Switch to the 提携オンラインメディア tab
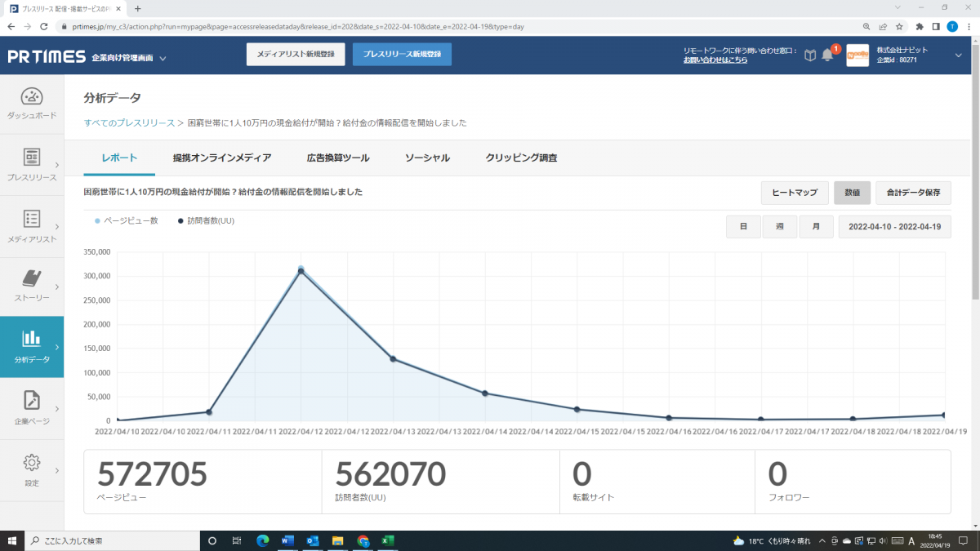980x551 pixels. [221, 158]
